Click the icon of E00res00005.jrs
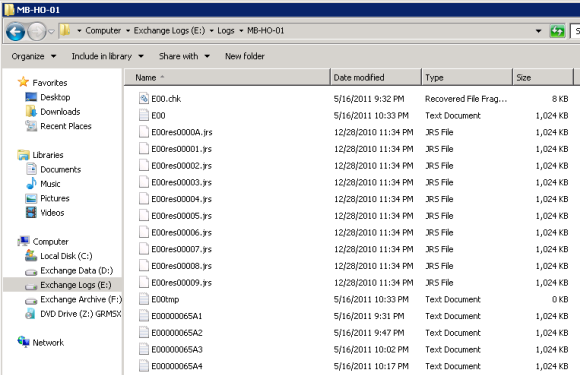The image size is (580, 375). [144, 215]
